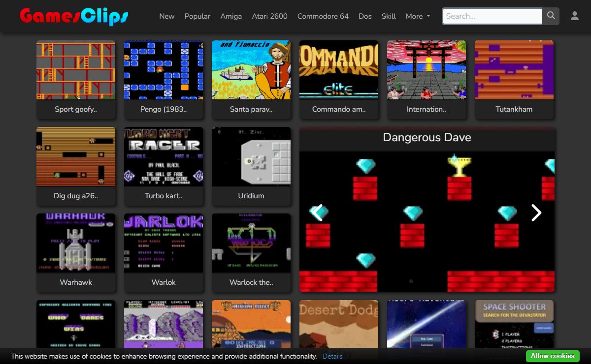Expand the More dropdown menu
591x364 pixels.
(418, 16)
